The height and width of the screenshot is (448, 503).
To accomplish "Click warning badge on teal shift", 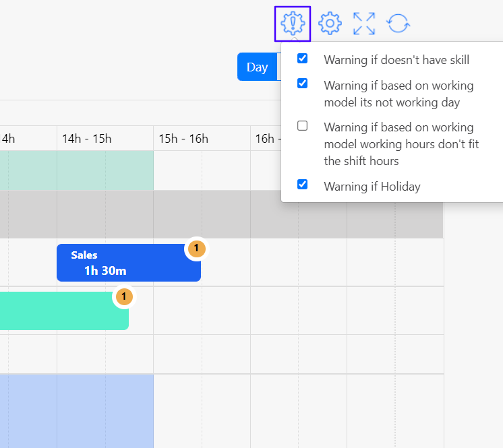I will click(124, 296).
